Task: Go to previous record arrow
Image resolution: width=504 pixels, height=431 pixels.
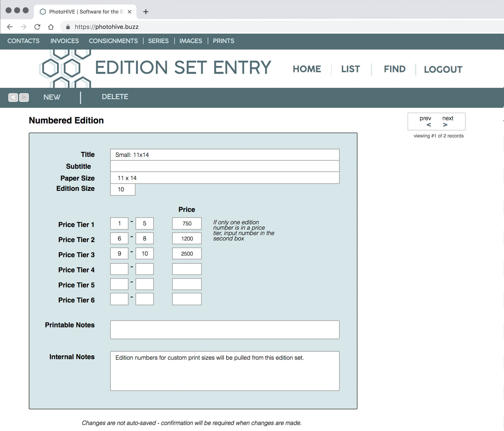Action: (428, 125)
